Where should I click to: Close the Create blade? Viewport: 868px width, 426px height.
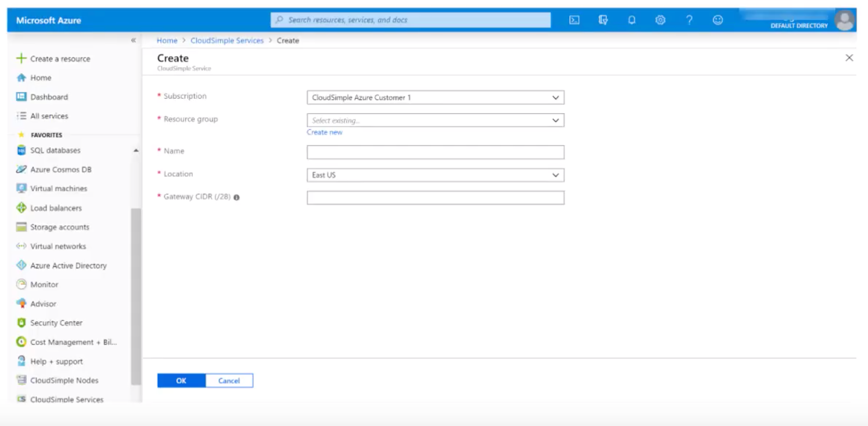coord(849,58)
